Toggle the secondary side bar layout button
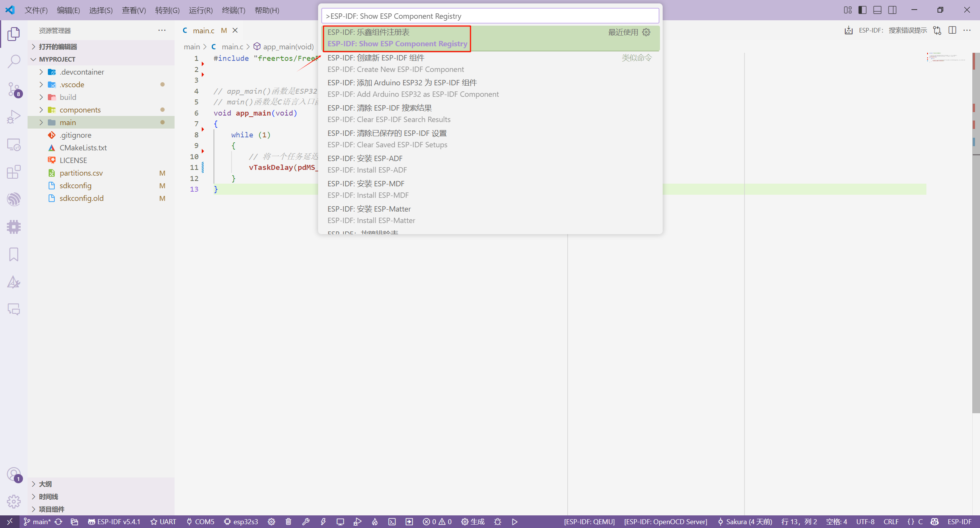The image size is (980, 528). (x=892, y=10)
